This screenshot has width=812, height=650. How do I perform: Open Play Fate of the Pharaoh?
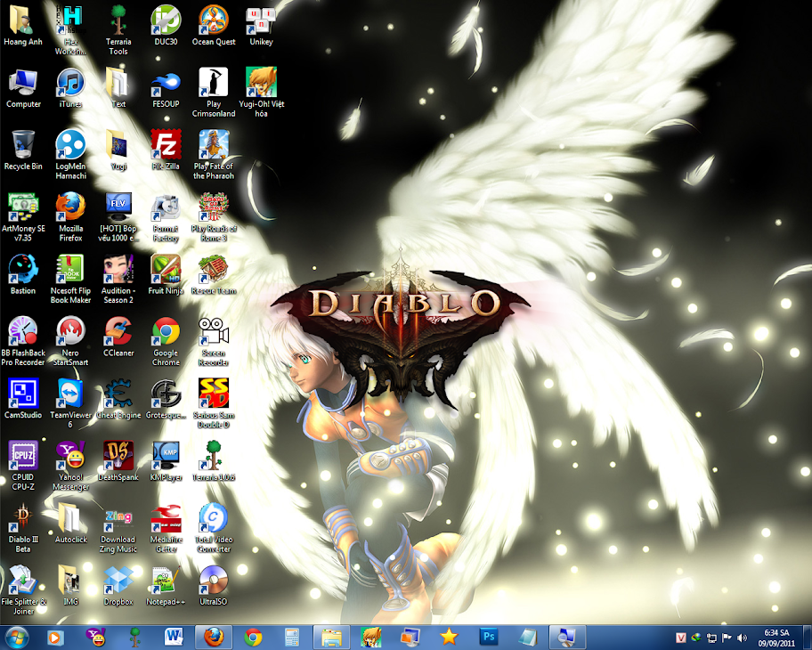214,154
